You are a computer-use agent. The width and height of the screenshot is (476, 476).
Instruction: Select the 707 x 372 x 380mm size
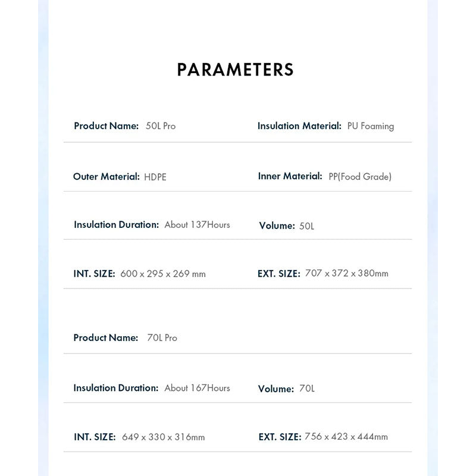coord(347,273)
